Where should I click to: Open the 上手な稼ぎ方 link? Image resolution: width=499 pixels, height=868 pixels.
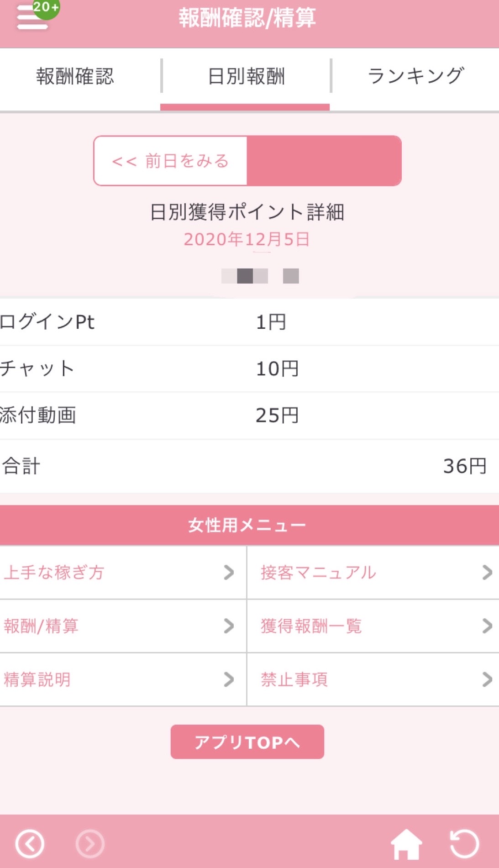54,572
